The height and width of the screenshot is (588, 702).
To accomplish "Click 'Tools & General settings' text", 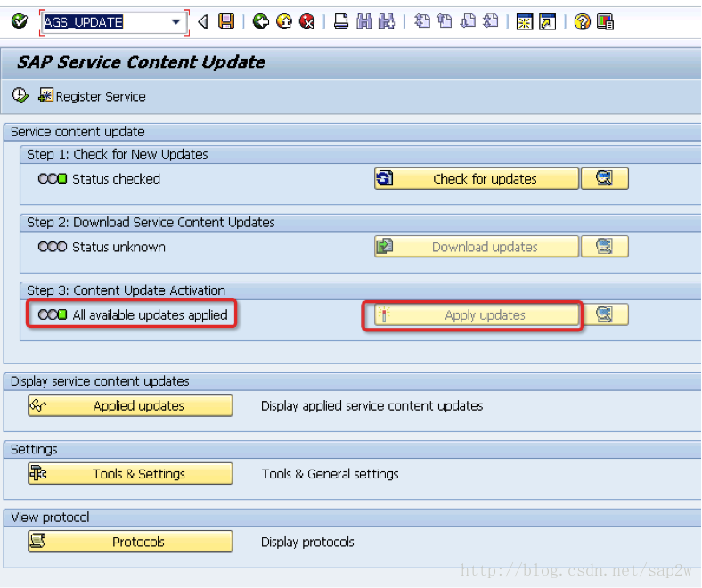I will [330, 474].
